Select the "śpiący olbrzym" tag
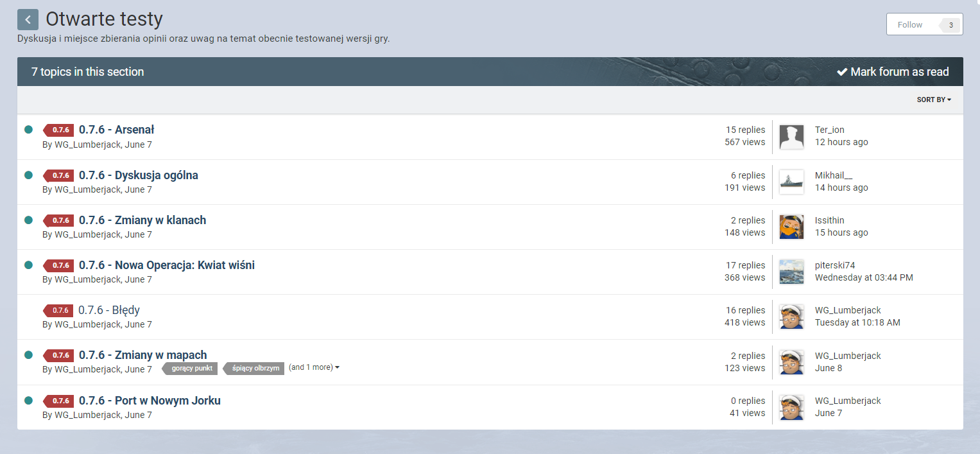Screen dimensions: 980x454 (255, 368)
